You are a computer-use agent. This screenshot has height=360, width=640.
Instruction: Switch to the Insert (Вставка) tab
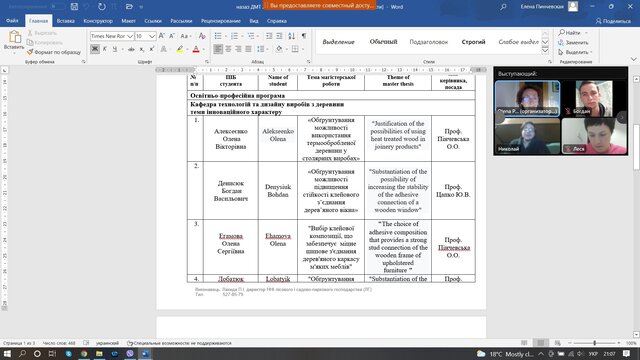coord(66,20)
